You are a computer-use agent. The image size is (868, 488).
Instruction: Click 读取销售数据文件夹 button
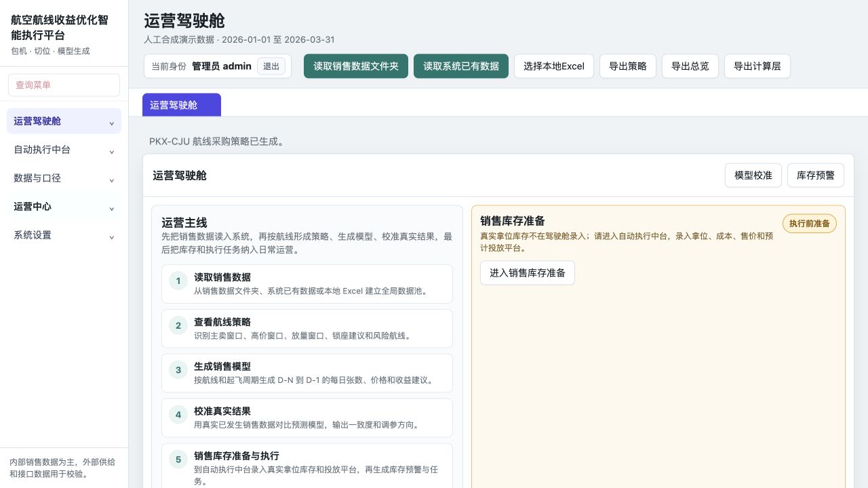tap(356, 66)
